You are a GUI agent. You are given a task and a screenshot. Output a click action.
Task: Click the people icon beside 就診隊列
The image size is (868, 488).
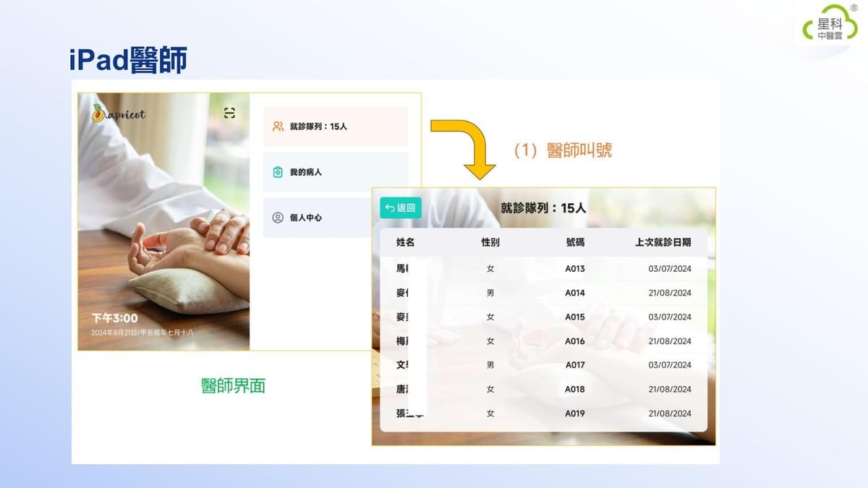[x=278, y=127]
